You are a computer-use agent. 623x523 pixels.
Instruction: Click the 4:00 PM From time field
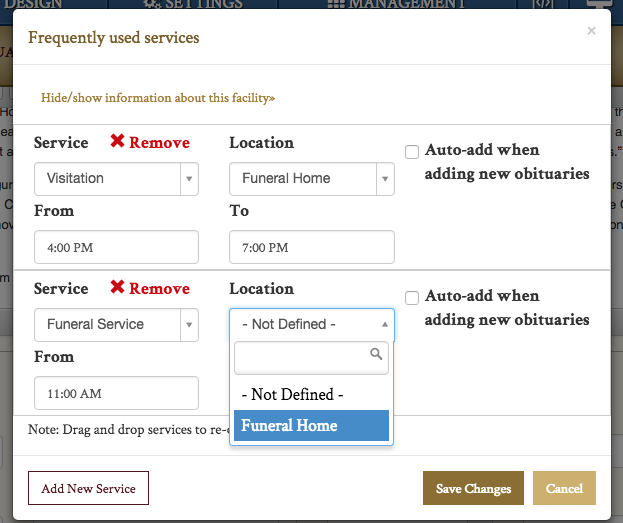click(116, 247)
